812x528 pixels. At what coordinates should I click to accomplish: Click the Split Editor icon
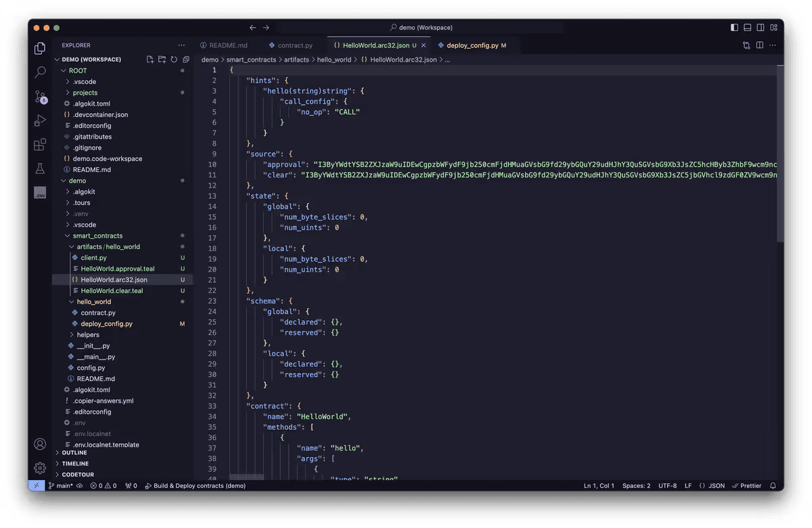[x=759, y=44]
